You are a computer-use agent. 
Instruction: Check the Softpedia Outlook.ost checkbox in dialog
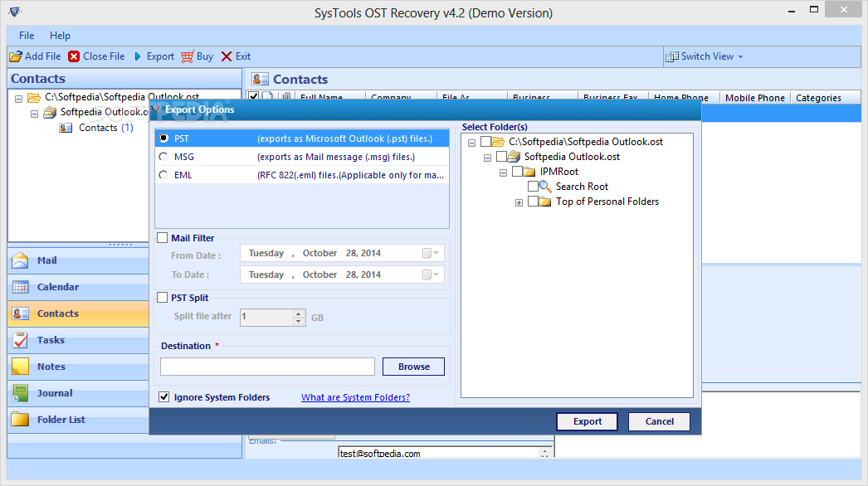point(501,157)
